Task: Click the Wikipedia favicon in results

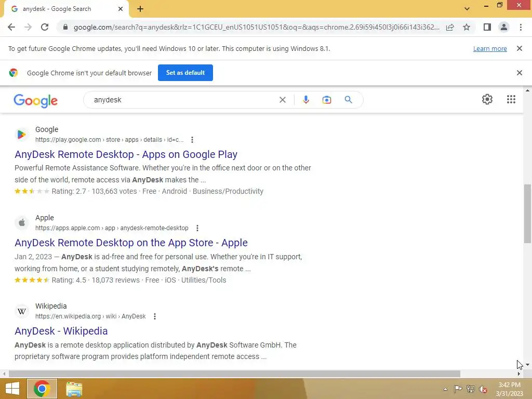Action: coord(22,311)
